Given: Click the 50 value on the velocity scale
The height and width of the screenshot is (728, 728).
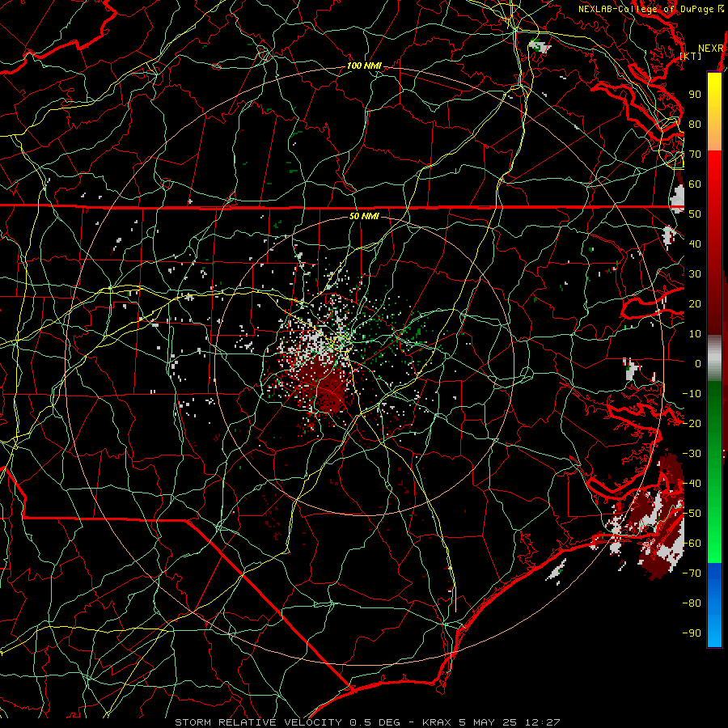Looking at the screenshot, I should click(695, 214).
